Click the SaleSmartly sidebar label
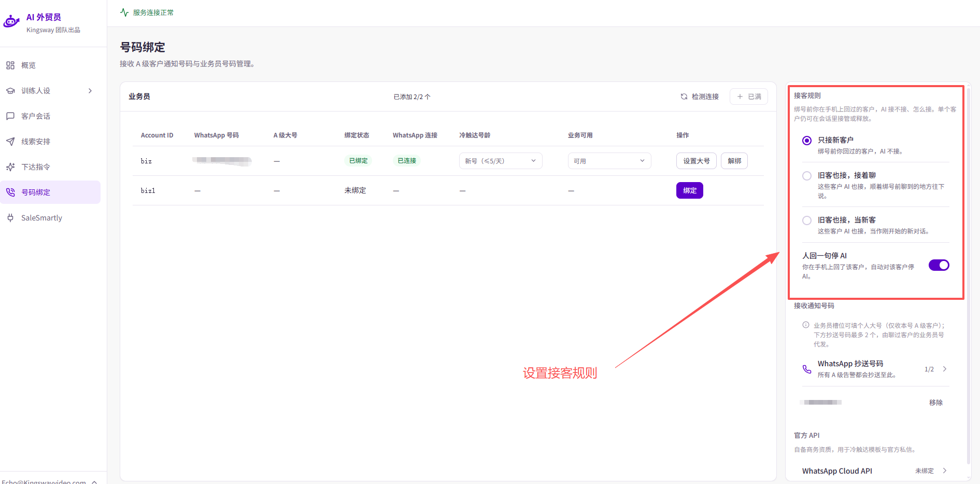This screenshot has width=980, height=484. 41,218
